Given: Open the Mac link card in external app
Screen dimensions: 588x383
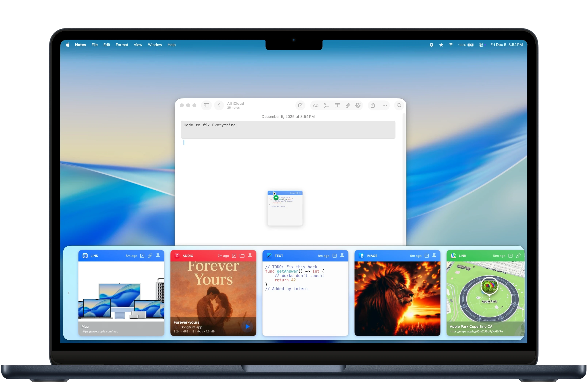Looking at the screenshot, I should point(142,256).
